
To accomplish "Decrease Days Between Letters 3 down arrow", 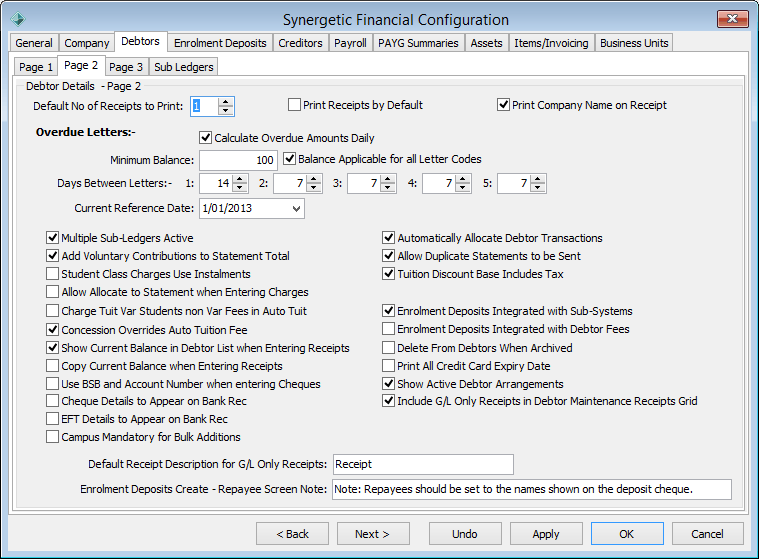I will coord(388,188).
